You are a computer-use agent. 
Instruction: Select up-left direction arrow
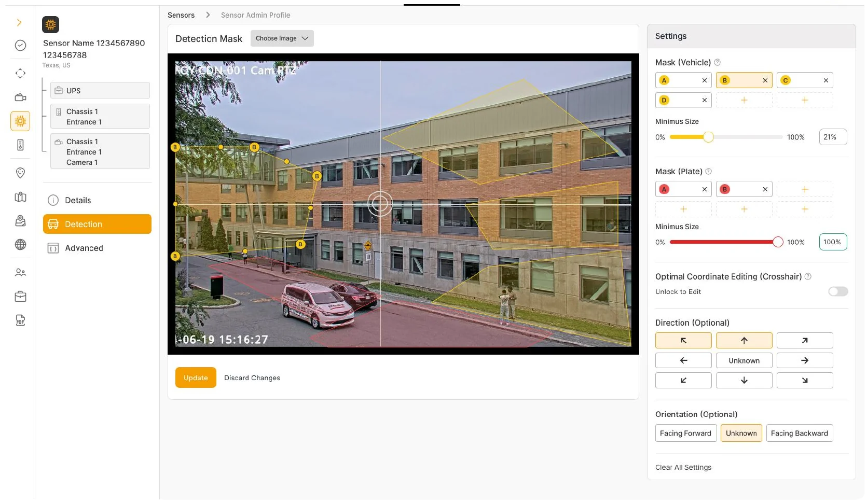pos(683,341)
